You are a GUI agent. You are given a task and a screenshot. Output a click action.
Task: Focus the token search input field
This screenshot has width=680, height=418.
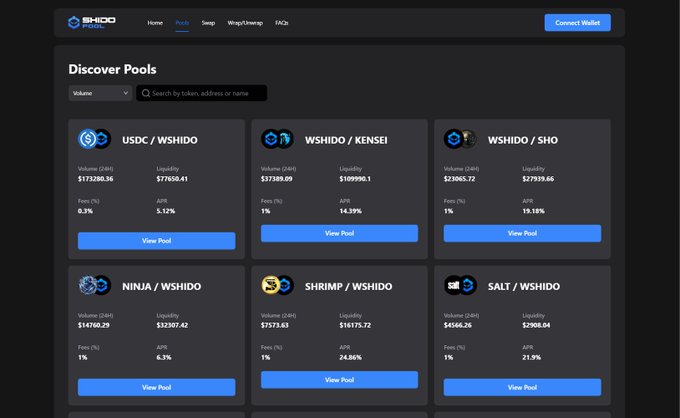(202, 93)
